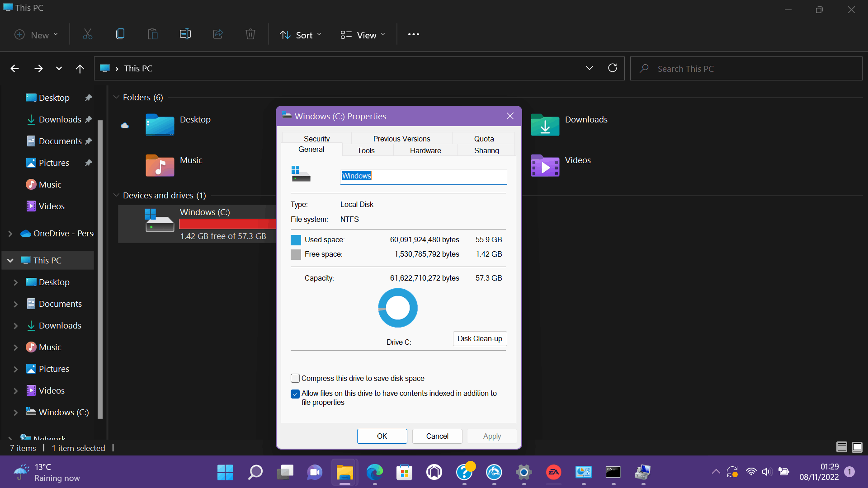This screenshot has width=868, height=488.
Task: Click the Delete trash icon
Action: tap(250, 34)
